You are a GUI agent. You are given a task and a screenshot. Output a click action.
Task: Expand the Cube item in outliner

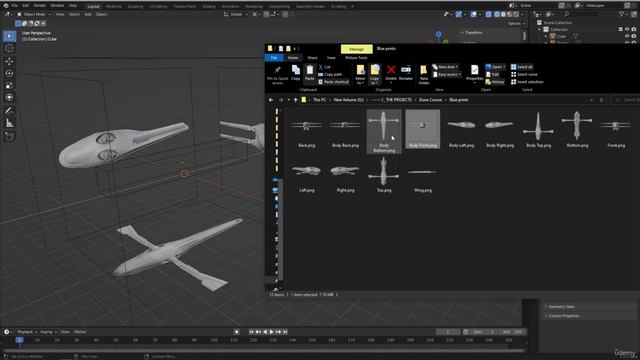point(546,36)
